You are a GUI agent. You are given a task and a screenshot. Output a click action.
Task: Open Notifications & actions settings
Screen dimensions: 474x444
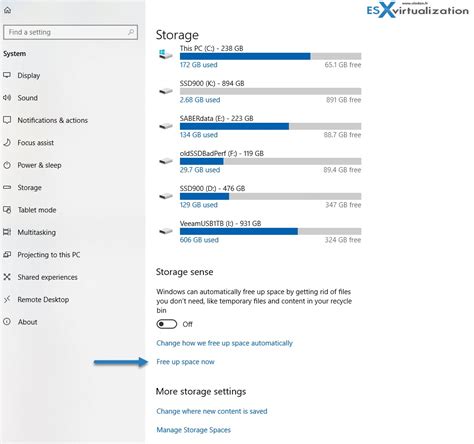[x=52, y=120]
